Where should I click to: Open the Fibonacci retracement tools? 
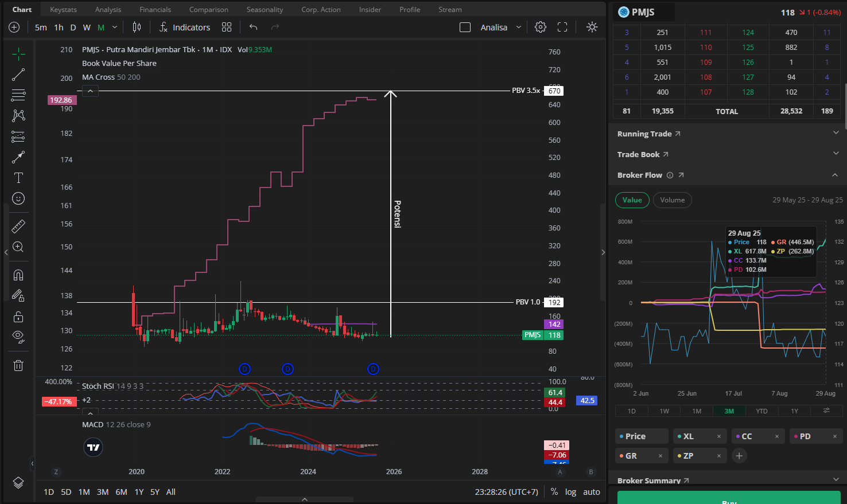[18, 95]
